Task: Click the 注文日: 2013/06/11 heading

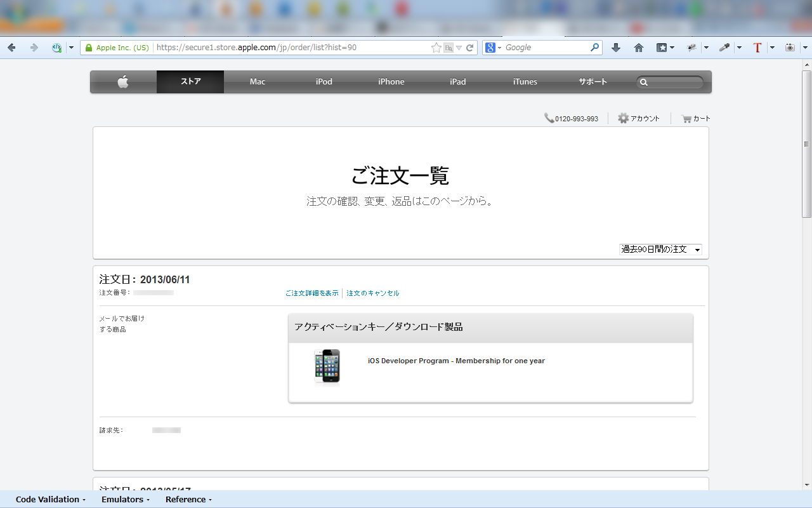Action: point(145,279)
